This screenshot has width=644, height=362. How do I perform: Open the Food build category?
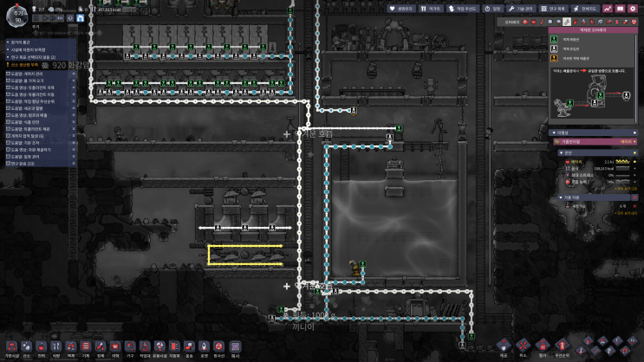click(x=55, y=347)
